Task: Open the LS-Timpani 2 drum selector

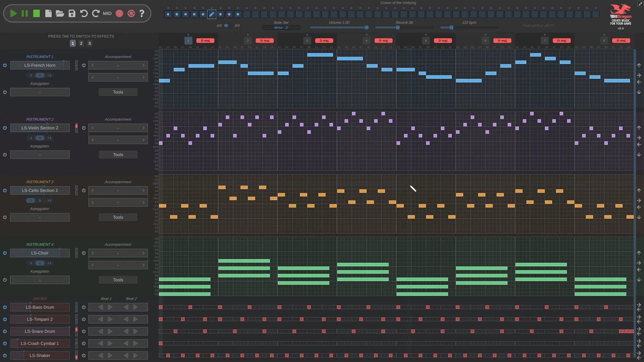Action: (x=40, y=319)
